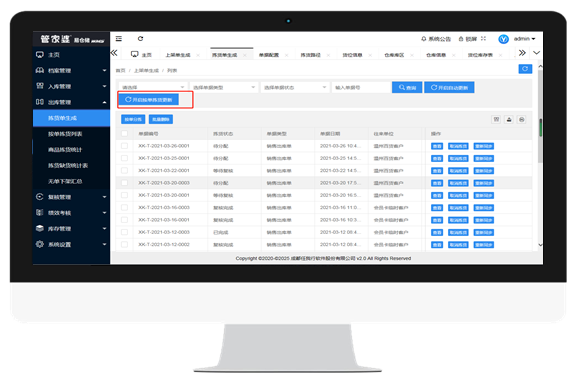The image size is (576, 378).
Task: Switch to the 上架单生成 tab
Action: click(178, 55)
